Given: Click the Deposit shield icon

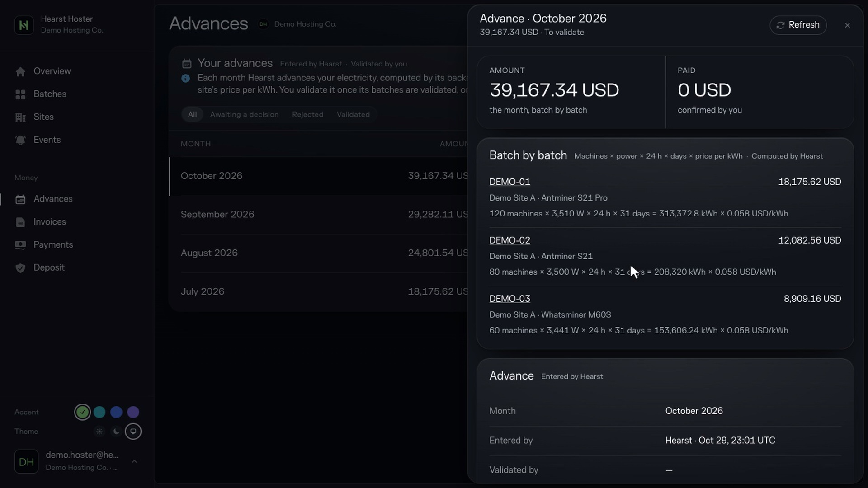Looking at the screenshot, I should tap(20, 268).
